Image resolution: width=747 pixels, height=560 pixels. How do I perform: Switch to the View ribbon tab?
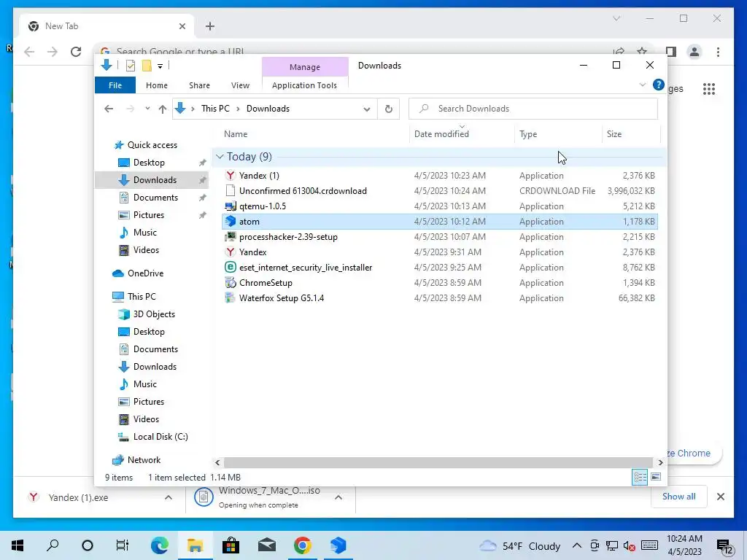pos(240,85)
